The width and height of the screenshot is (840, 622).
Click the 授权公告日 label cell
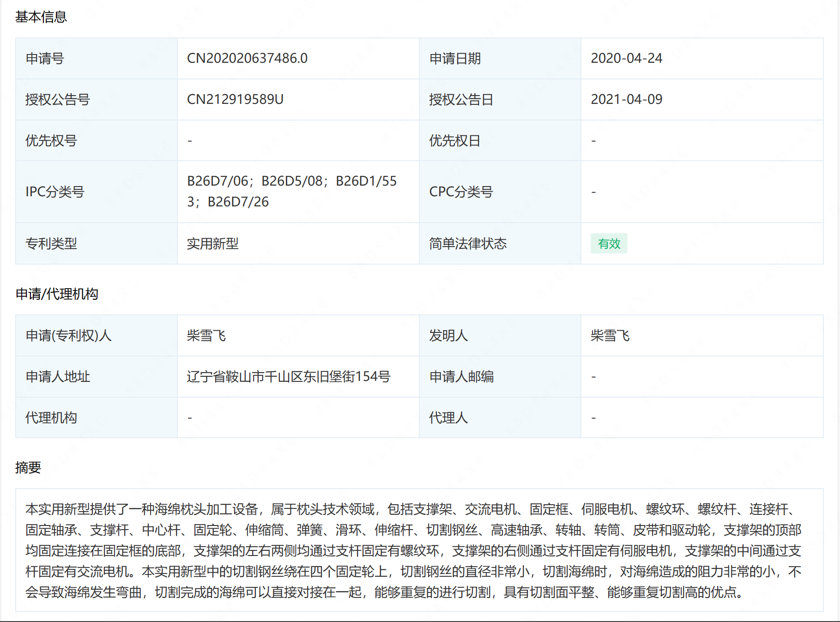point(500,100)
